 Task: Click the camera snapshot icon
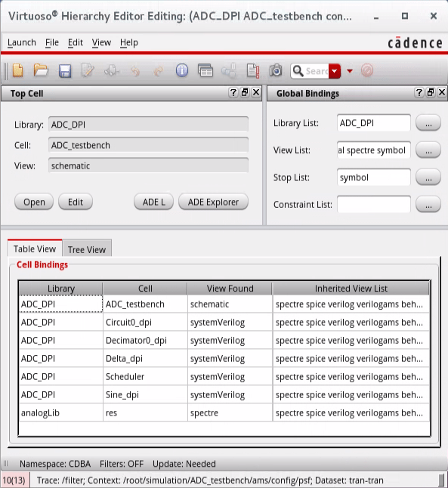click(276, 71)
